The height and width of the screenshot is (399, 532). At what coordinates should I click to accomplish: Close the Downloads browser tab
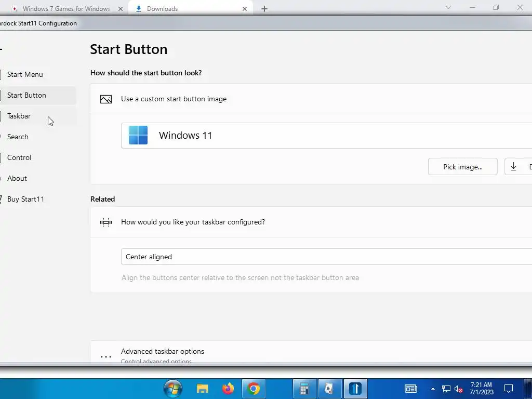point(245,9)
